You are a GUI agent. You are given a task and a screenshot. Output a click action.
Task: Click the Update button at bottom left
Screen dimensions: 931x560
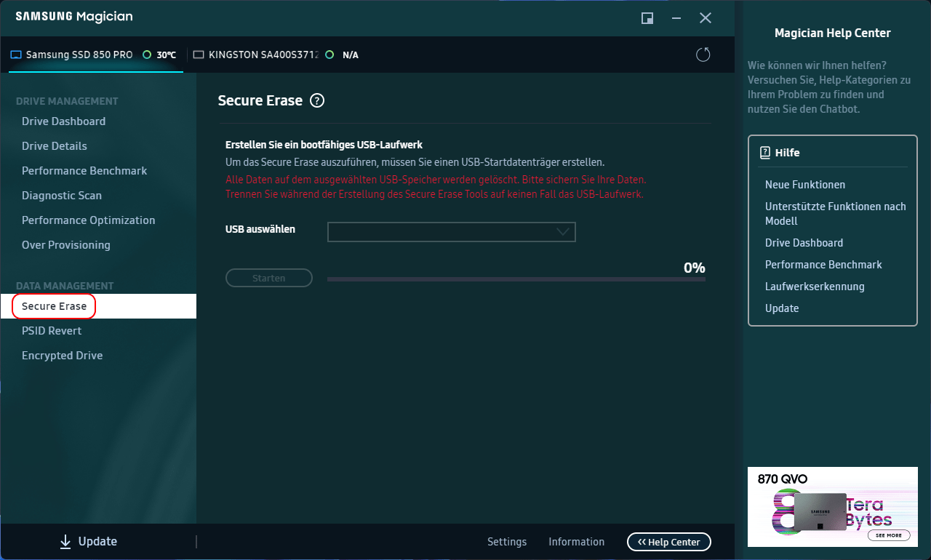(88, 541)
